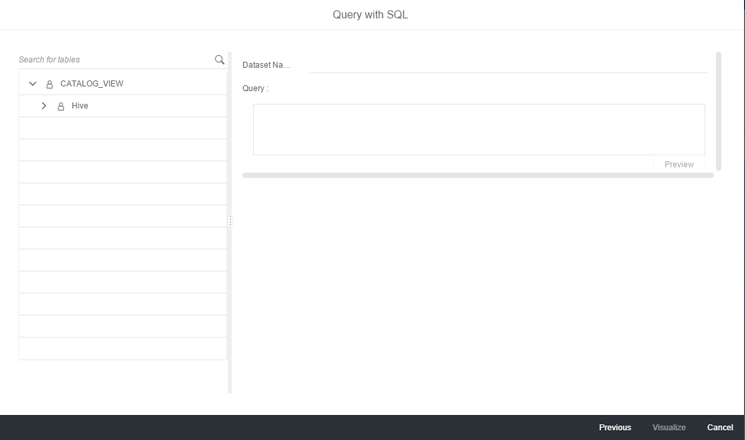
Task: Click the splitter handle between the panels
Action: click(x=230, y=221)
